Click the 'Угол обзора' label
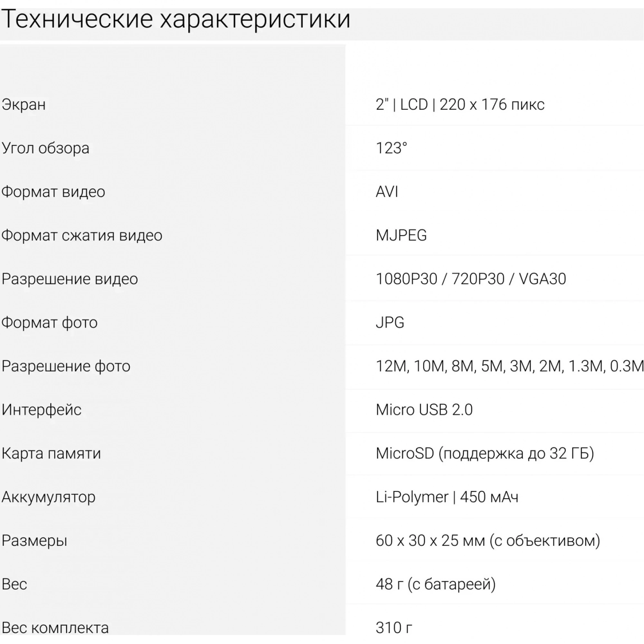This screenshot has width=644, height=644. click(46, 148)
